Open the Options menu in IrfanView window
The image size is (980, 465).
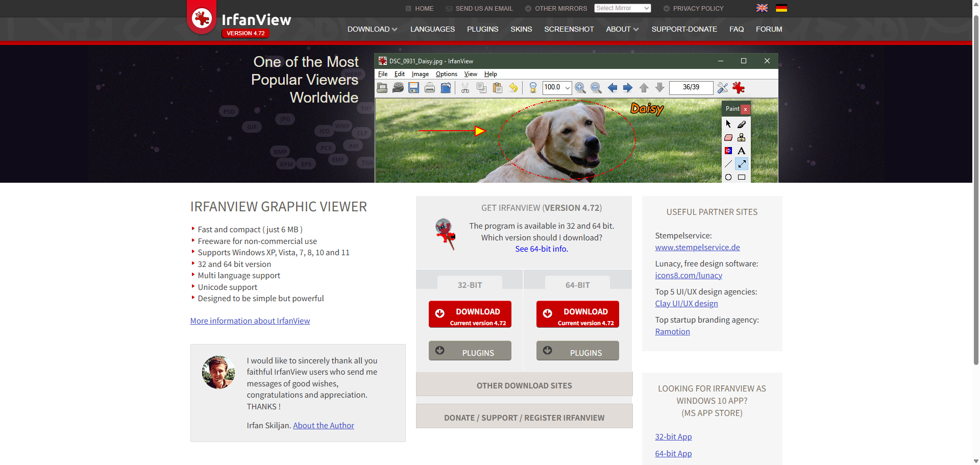click(447, 74)
